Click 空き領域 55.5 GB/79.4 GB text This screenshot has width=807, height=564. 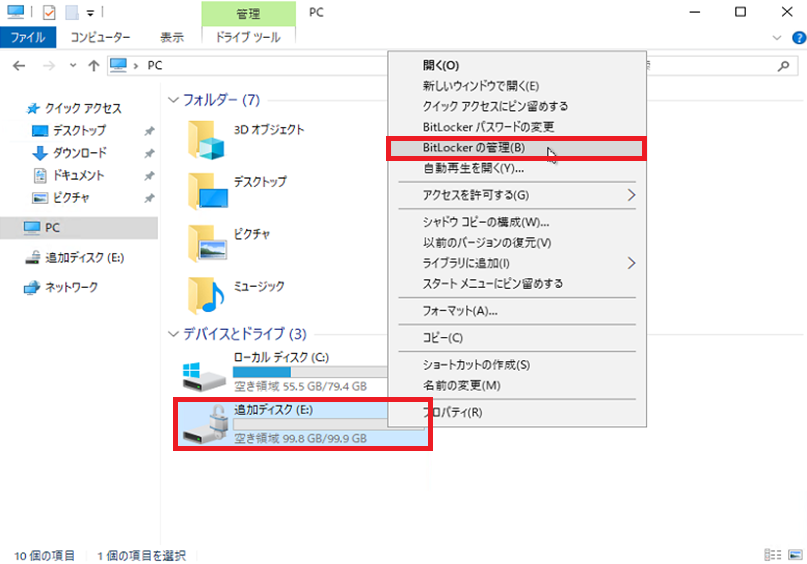[x=300, y=386]
